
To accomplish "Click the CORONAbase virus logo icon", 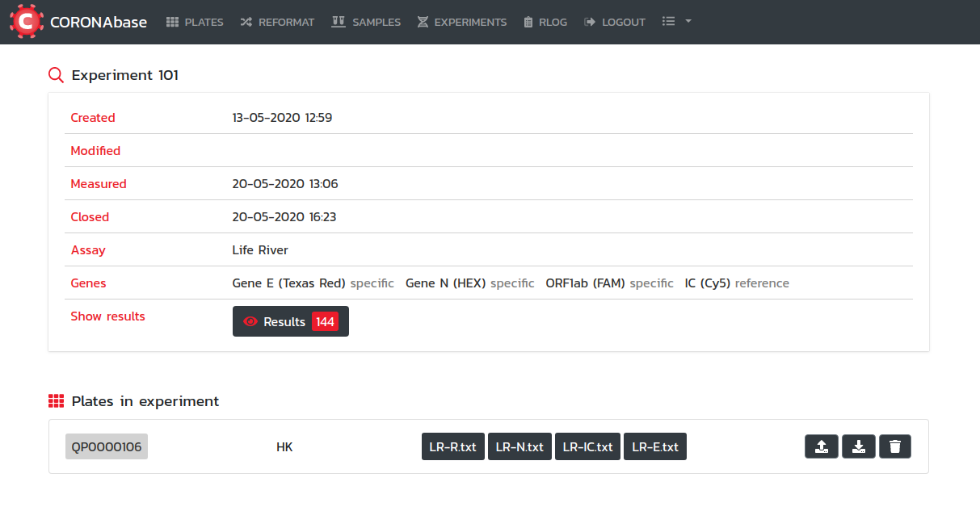I will pos(26,22).
